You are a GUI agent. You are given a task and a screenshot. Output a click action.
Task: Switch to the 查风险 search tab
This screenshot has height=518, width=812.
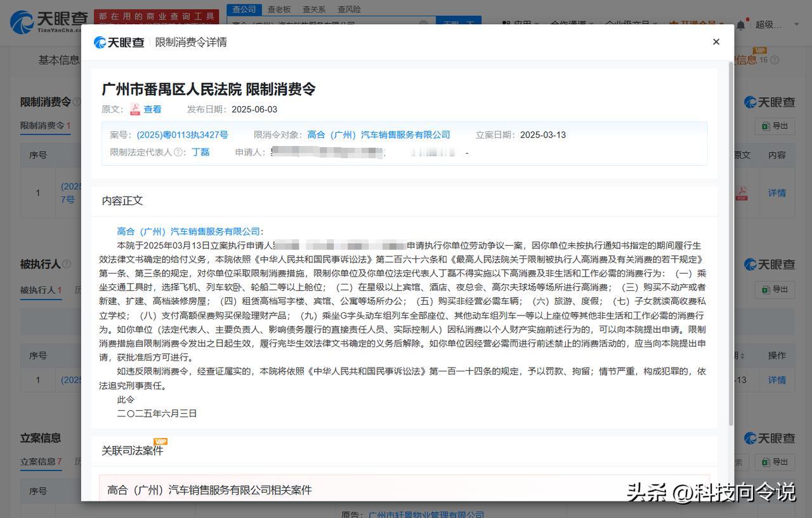click(x=349, y=10)
